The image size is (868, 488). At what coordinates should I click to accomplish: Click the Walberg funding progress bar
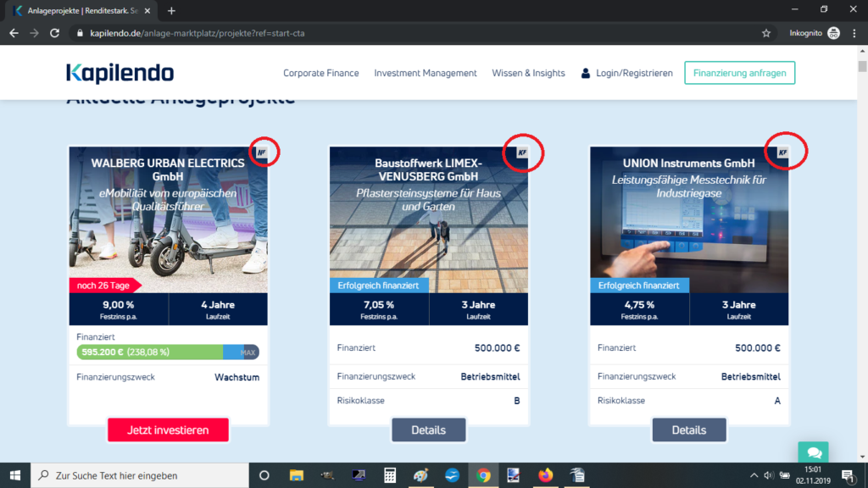tap(168, 352)
